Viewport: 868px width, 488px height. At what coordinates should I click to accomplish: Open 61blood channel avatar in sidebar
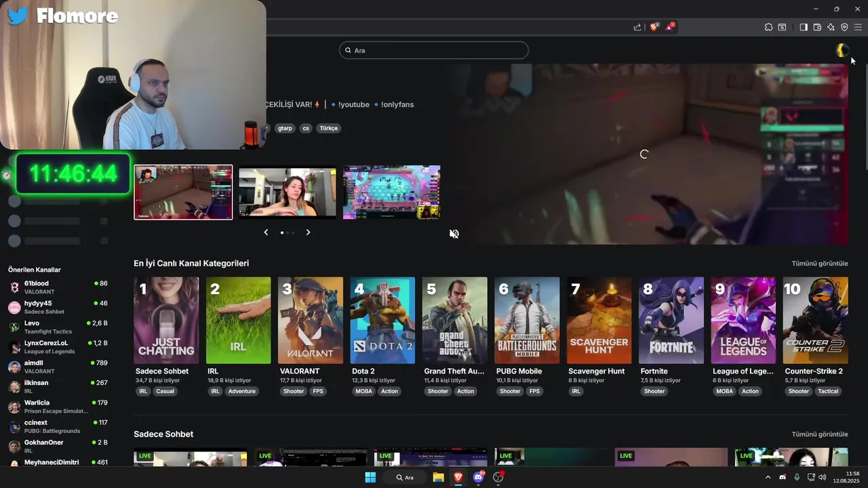pyautogui.click(x=14, y=287)
